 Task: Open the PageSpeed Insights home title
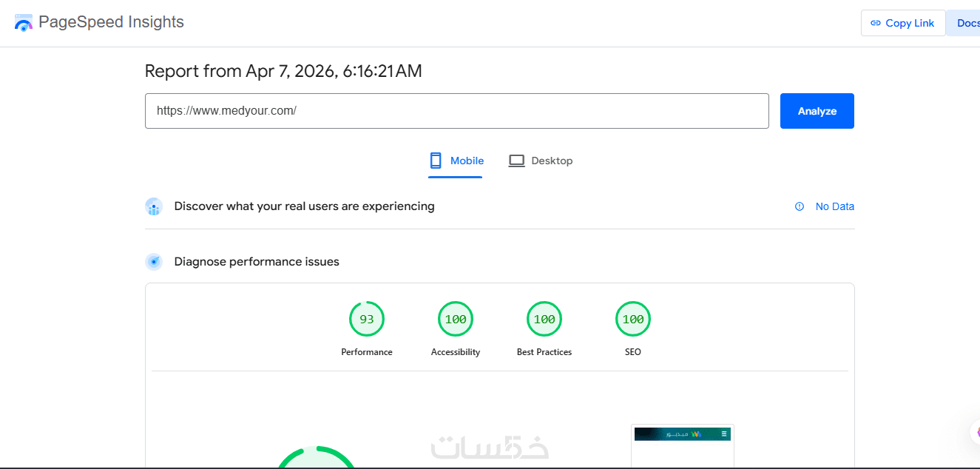(111, 22)
